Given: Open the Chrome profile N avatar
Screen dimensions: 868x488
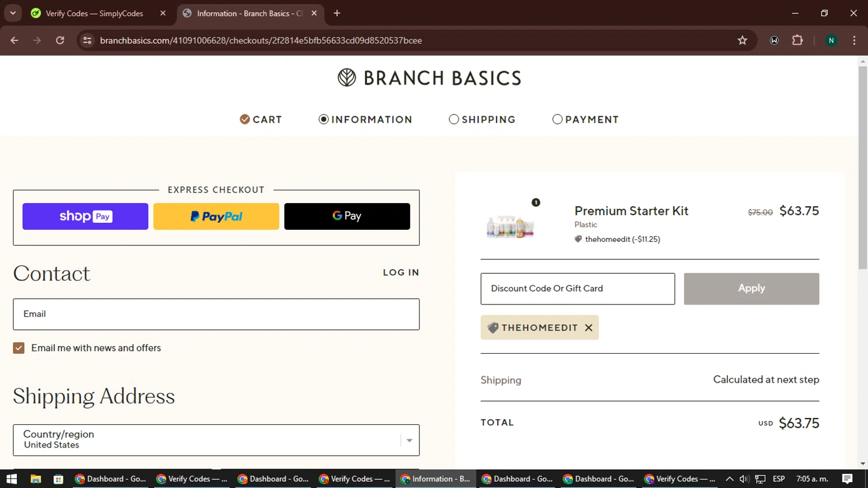Looking at the screenshot, I should click(x=831, y=41).
